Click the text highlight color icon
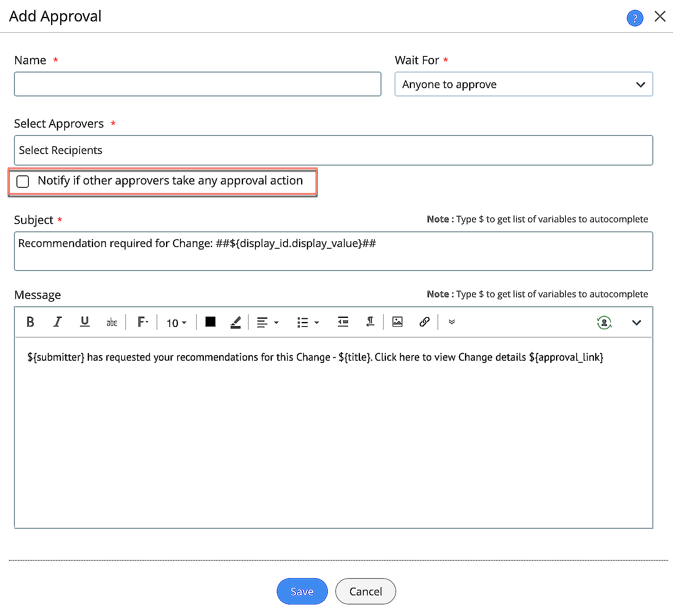Screen dimensions: 673x616 (x=235, y=322)
